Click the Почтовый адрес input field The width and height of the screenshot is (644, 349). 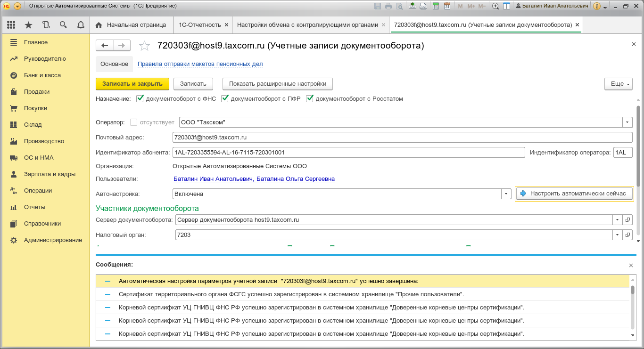(x=402, y=138)
